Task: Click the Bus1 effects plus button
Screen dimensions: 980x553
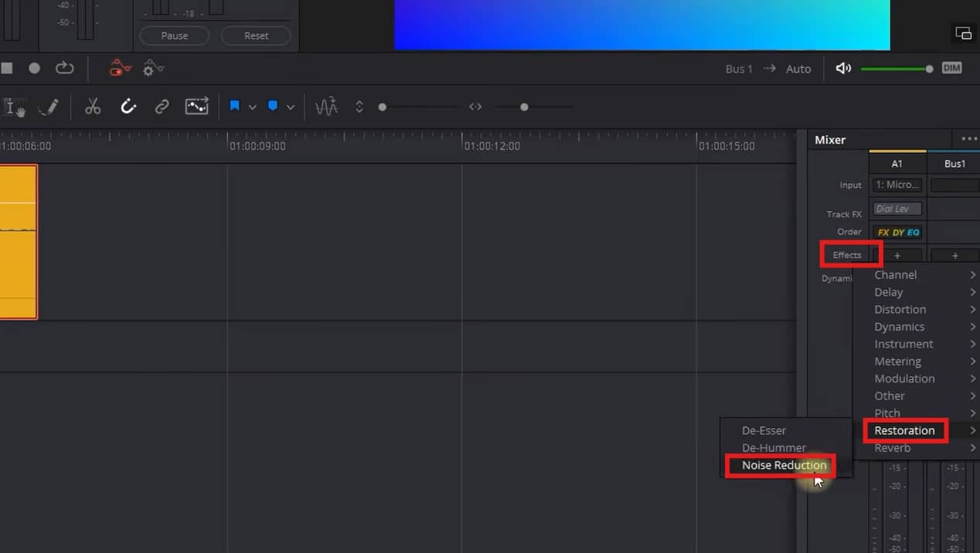Action: [955, 255]
